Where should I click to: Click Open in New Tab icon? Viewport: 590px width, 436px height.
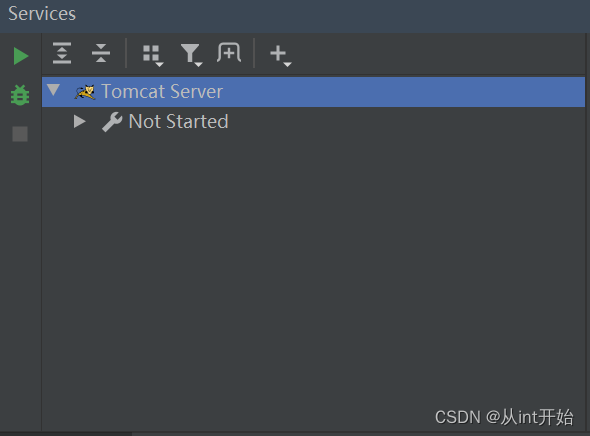tap(229, 53)
